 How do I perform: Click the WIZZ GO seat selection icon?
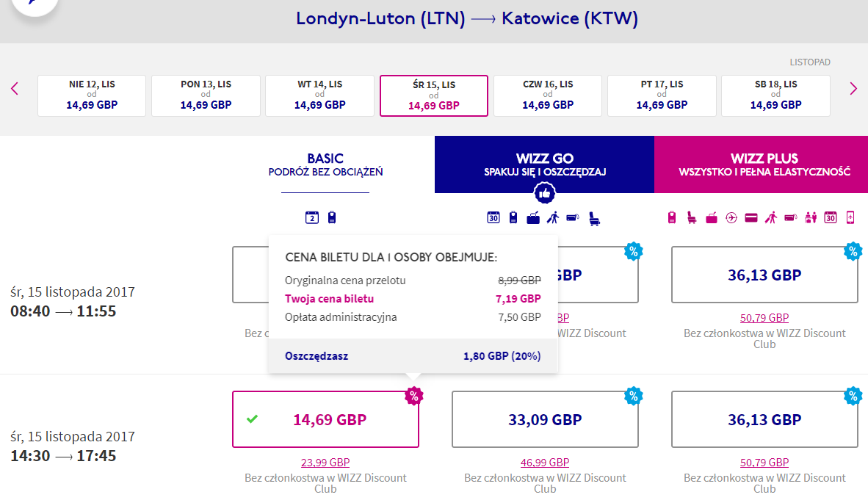(x=594, y=219)
